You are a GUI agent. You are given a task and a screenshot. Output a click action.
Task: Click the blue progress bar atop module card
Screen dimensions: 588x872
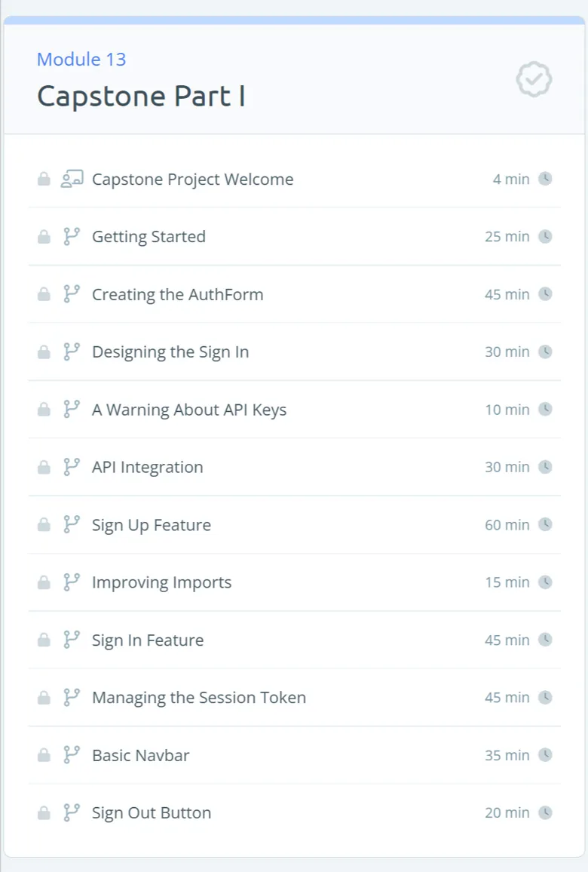point(294,20)
